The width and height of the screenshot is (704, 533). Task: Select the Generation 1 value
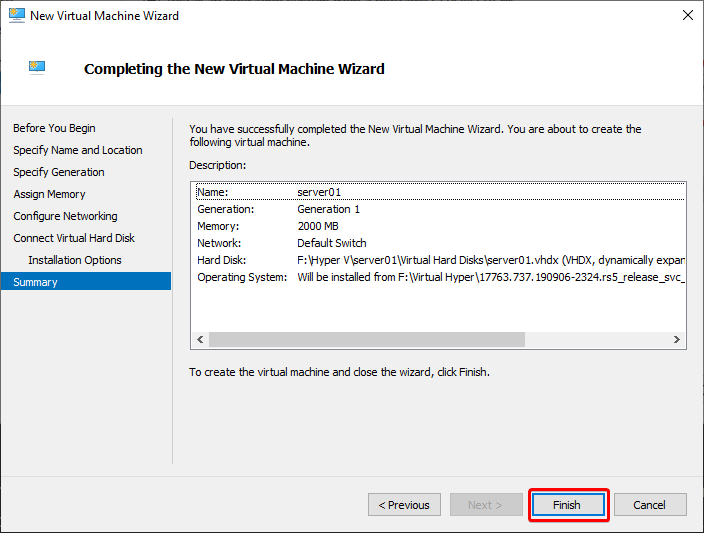point(328,209)
